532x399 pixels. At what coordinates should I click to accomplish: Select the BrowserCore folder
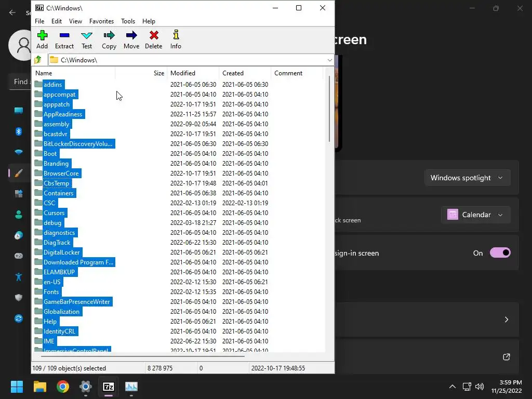point(61,174)
